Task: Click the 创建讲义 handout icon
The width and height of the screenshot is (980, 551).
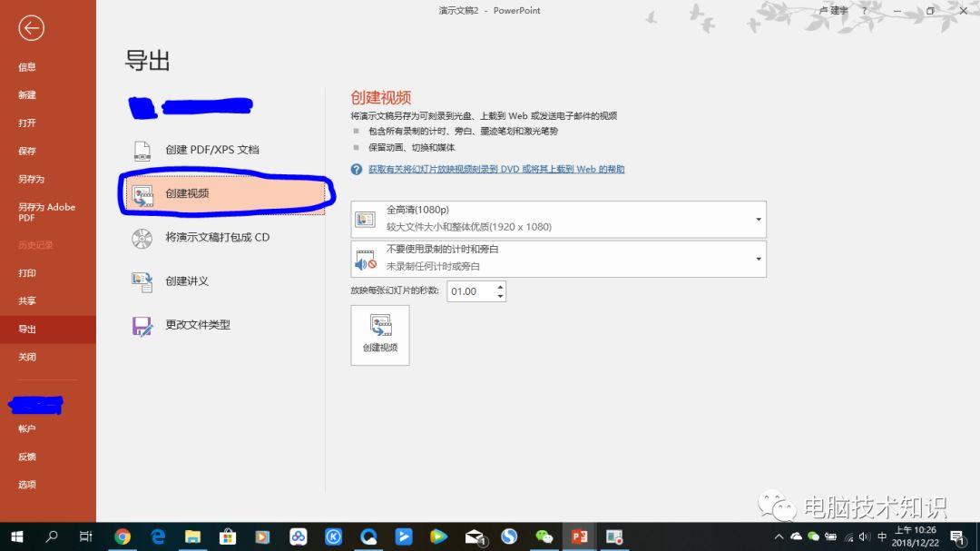Action: [x=142, y=282]
